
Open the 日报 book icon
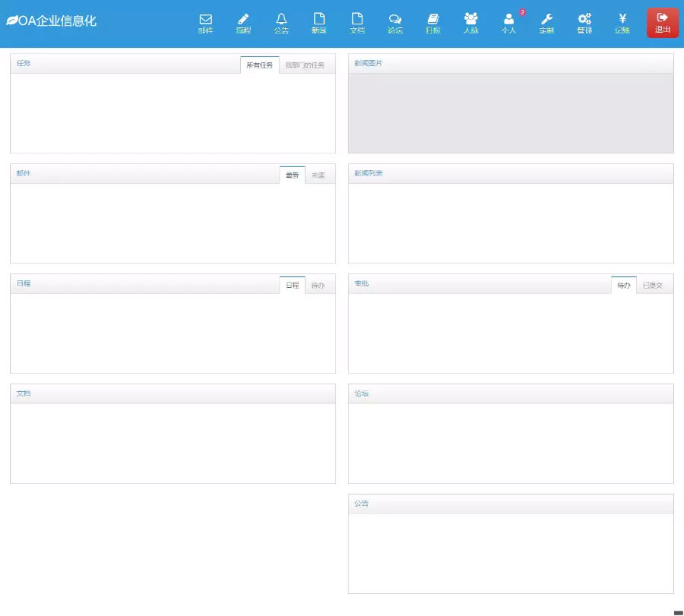click(x=433, y=24)
